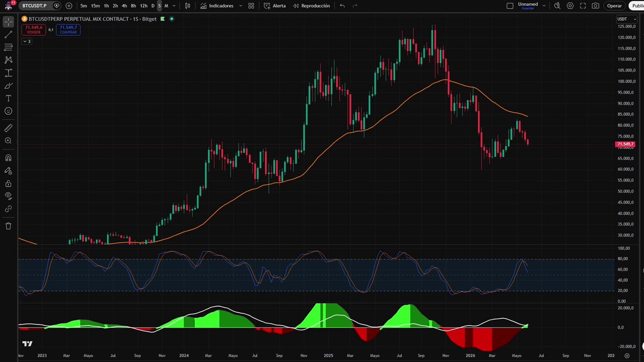Add a symbol to compare with plus icon
Screen dimensions: 644x362
click(x=69, y=6)
